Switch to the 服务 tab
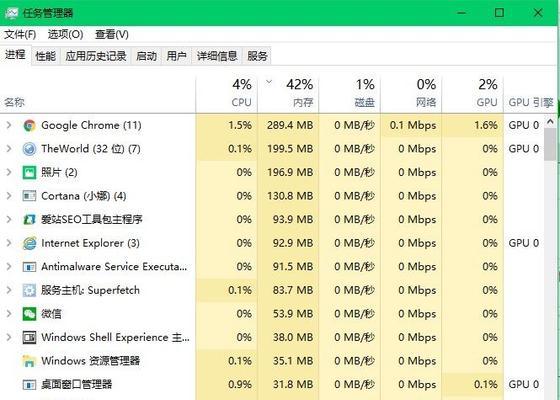The width and height of the screenshot is (560, 400). click(257, 56)
